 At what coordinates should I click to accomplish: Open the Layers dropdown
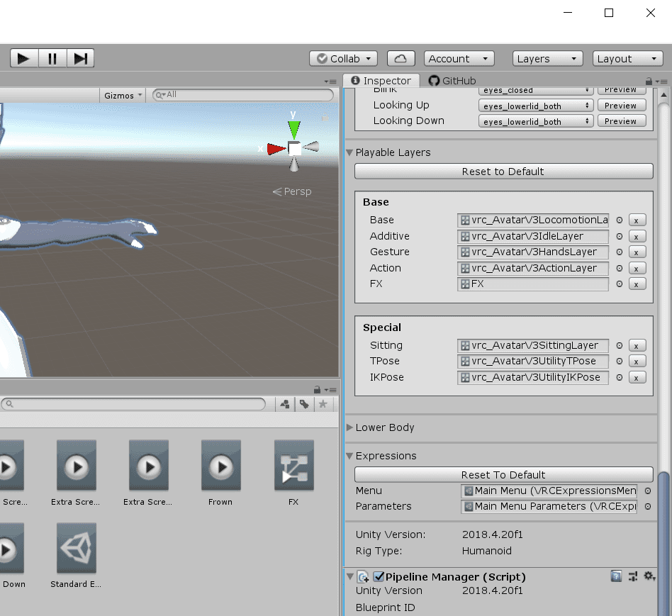pyautogui.click(x=547, y=59)
